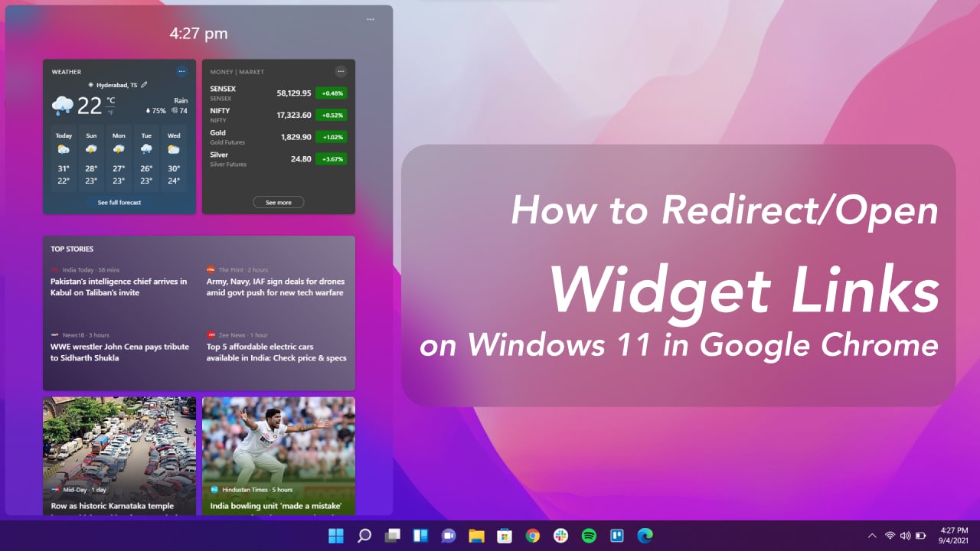Image resolution: width=980 pixels, height=551 pixels.
Task: Open Microsoft Store from the taskbar
Action: 505,536
